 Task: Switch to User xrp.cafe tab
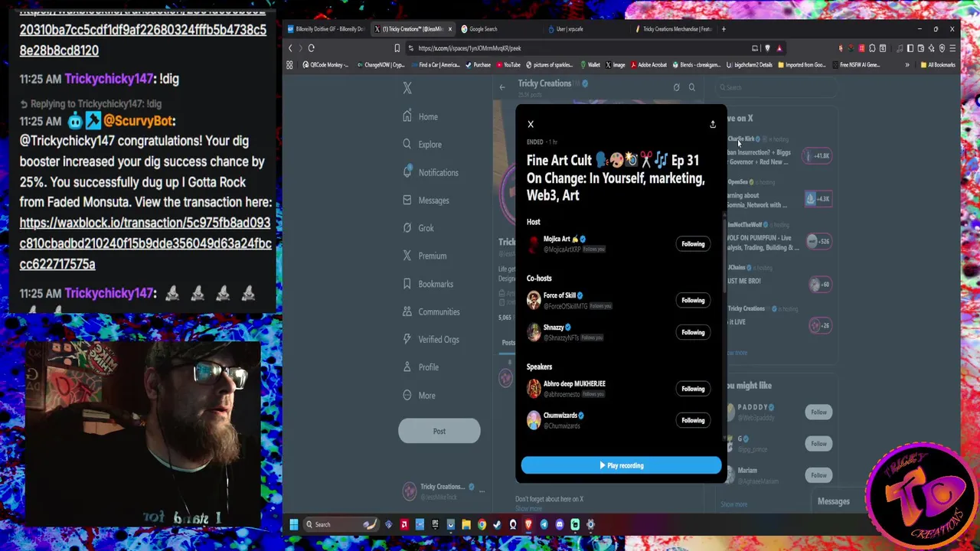tap(586, 29)
